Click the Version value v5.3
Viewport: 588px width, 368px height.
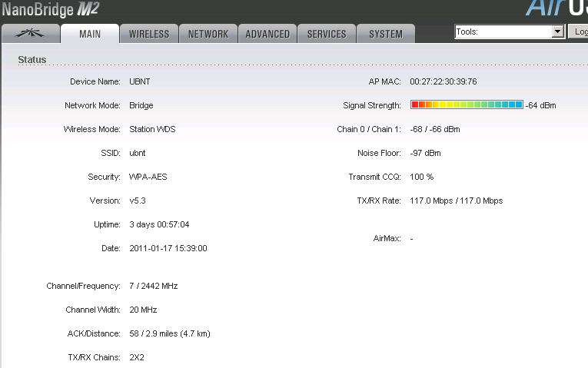click(x=138, y=201)
